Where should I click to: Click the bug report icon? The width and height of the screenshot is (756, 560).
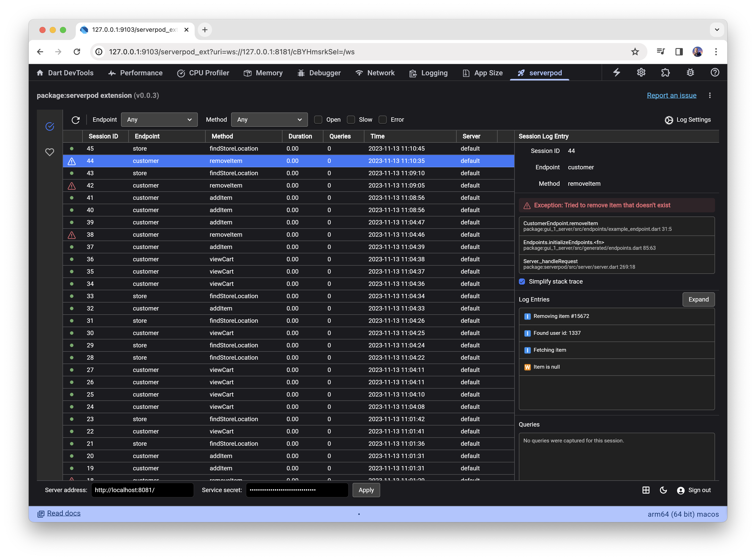(690, 72)
